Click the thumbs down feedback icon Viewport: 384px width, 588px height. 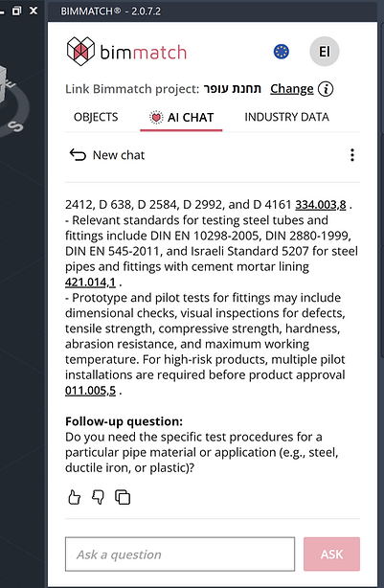coord(99,497)
